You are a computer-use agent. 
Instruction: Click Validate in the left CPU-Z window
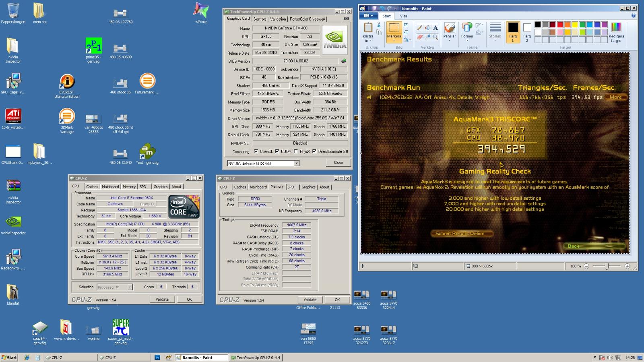[x=162, y=299]
